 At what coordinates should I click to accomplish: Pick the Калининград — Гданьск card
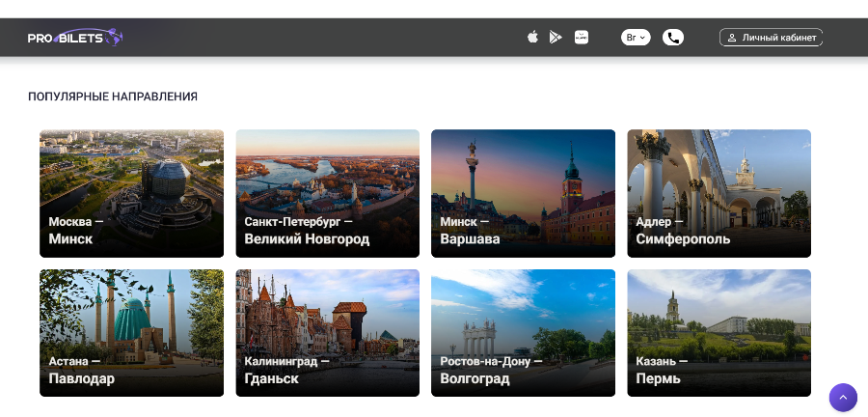[327, 332]
